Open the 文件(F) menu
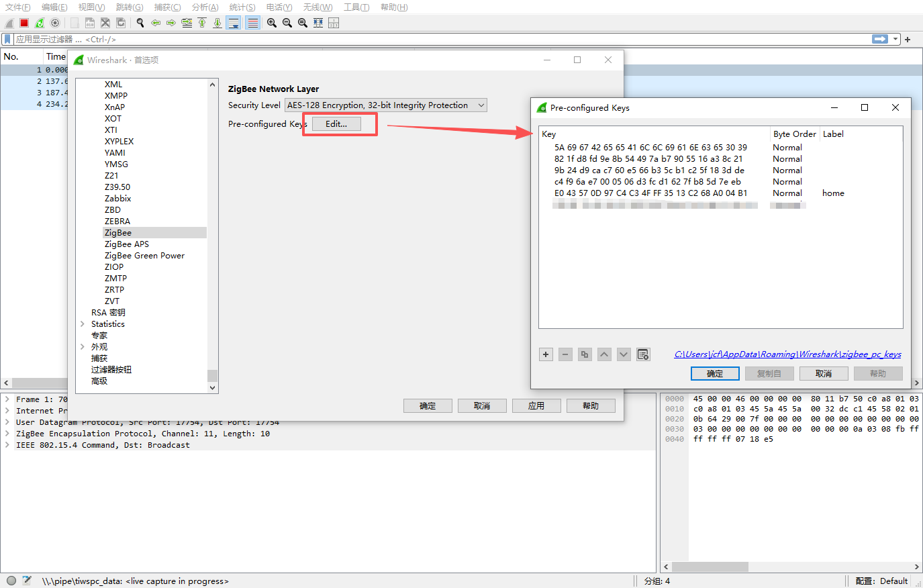The image size is (923, 588). coord(18,7)
